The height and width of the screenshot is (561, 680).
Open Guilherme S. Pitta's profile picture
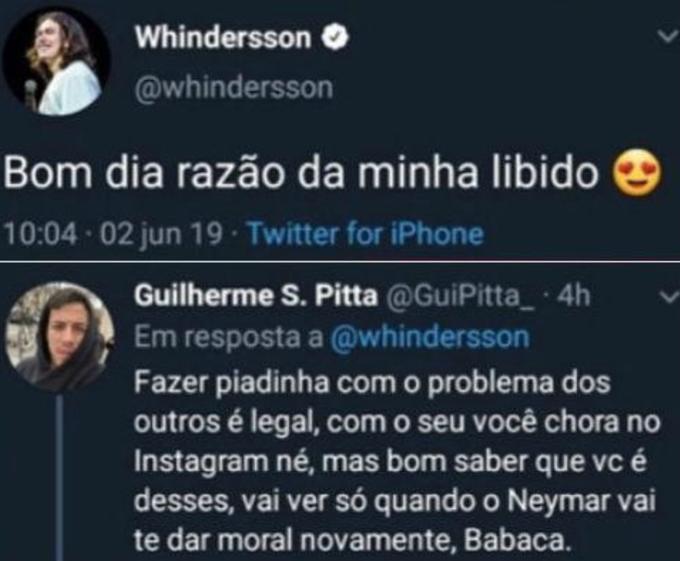(60, 336)
